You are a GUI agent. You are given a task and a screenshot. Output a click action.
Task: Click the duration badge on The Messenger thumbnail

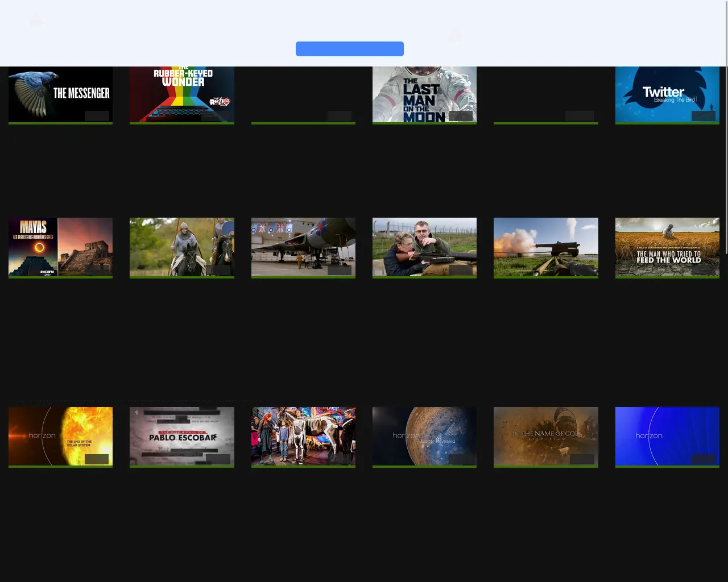click(x=97, y=116)
